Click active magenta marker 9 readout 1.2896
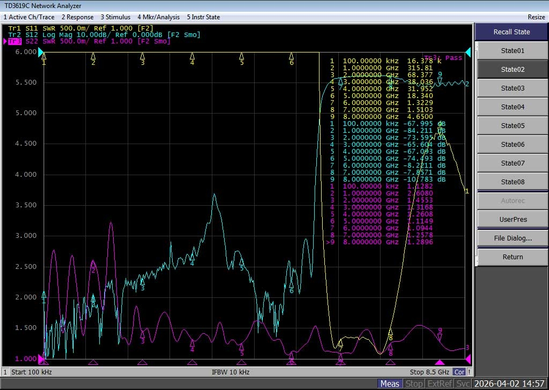Image resolution: width=549 pixels, height=390 pixels. pos(420,242)
